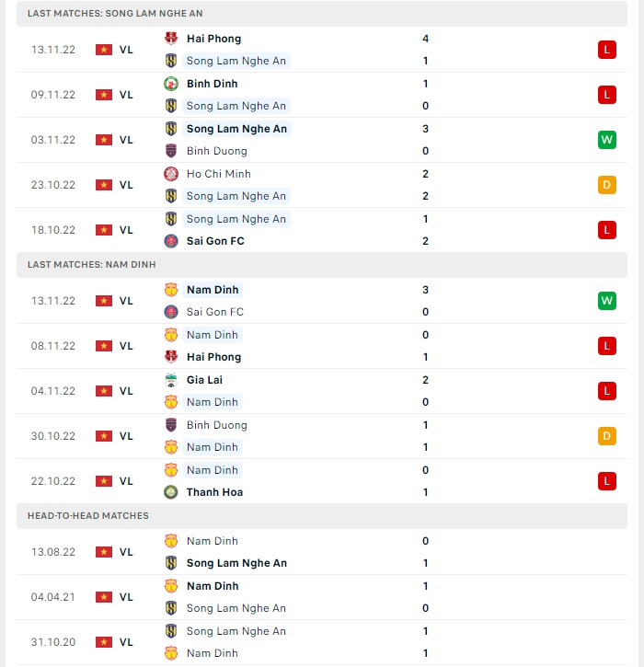Click the Hai Phong crest in 13.11.22 match
This screenshot has width=644, height=667.
point(171,39)
